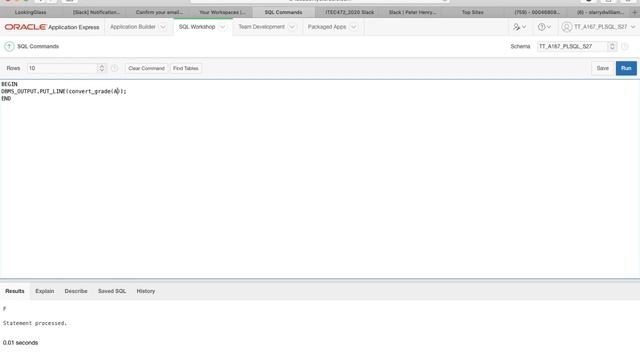
Task: Click the Clear Command button
Action: coord(146,68)
